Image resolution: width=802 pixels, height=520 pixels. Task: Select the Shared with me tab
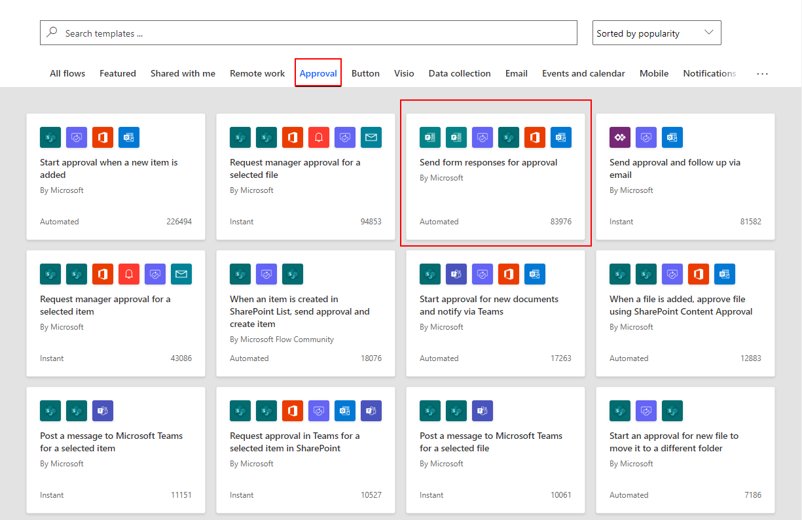coord(183,74)
